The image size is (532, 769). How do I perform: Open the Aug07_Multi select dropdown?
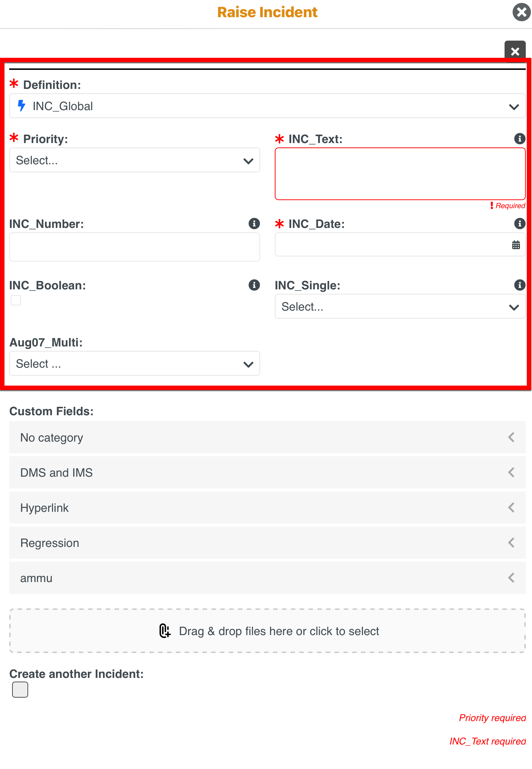[134, 364]
